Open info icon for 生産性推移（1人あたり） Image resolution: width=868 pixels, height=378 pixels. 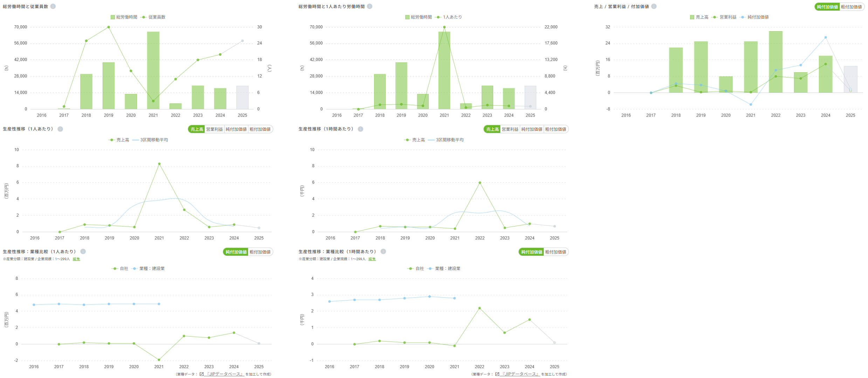pos(60,129)
